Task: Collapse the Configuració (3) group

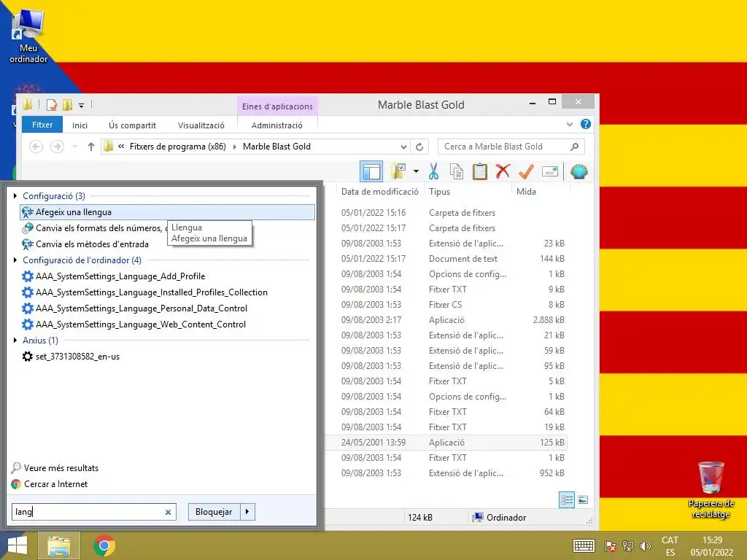Action: click(15, 195)
